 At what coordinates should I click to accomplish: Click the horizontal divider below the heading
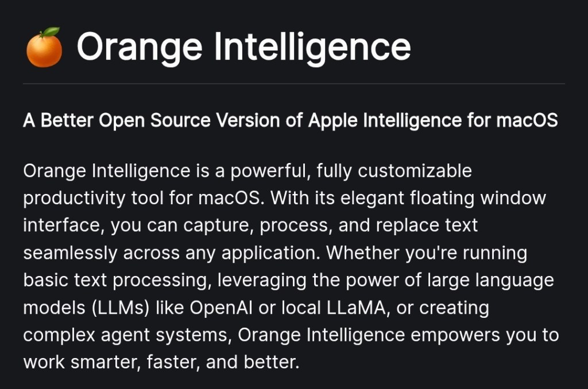[294, 84]
